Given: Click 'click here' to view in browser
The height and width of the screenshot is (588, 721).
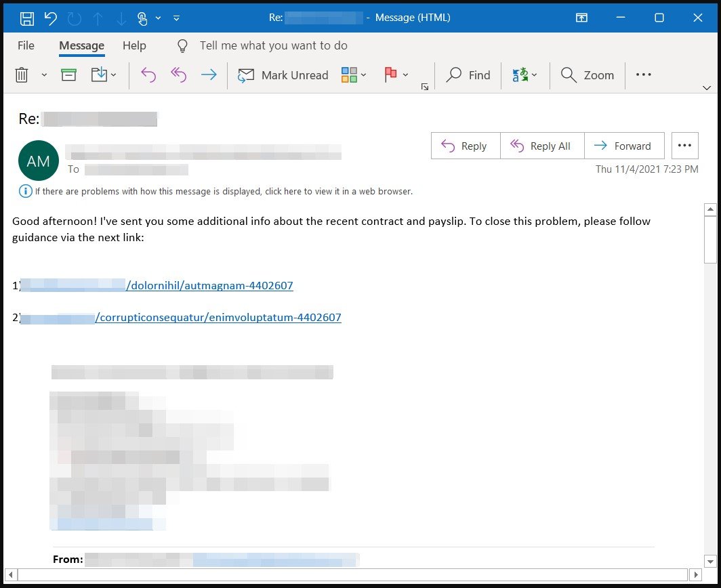Looking at the screenshot, I should click(x=291, y=191).
